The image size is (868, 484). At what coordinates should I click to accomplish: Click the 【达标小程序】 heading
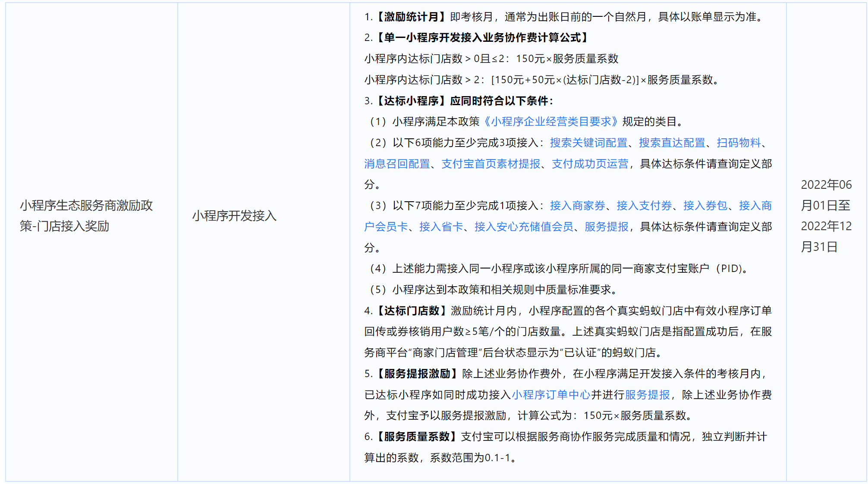412,101
